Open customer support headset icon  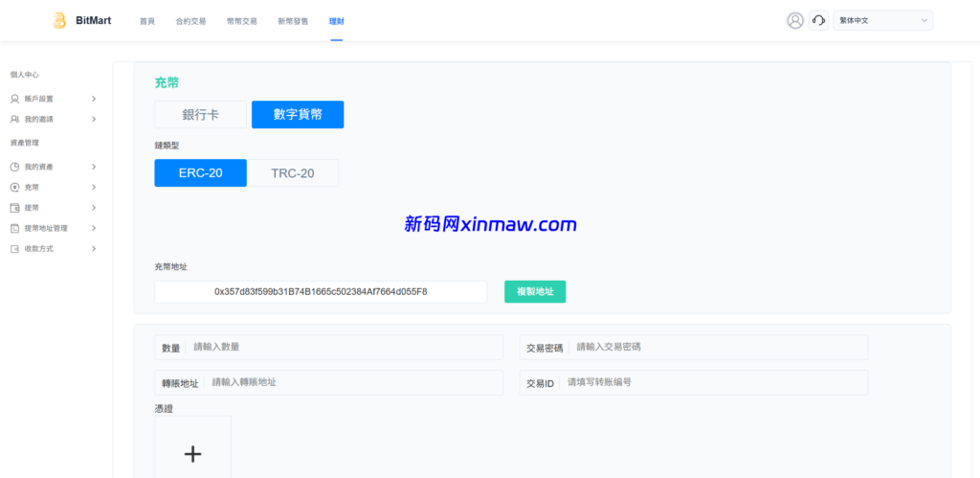click(x=818, y=21)
